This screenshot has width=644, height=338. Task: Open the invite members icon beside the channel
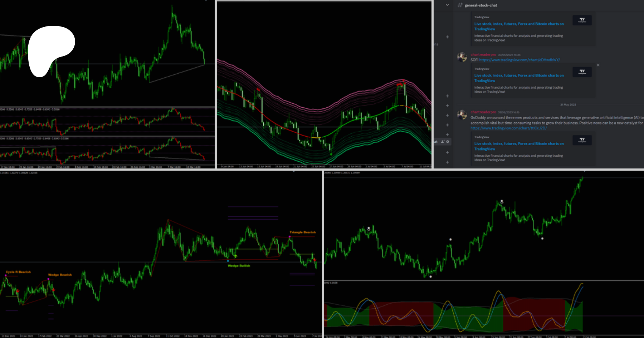443,142
